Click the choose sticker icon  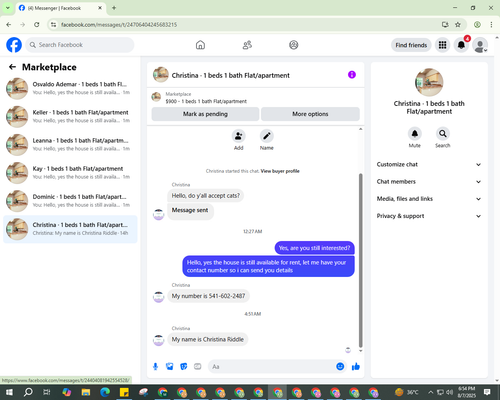tap(184, 367)
